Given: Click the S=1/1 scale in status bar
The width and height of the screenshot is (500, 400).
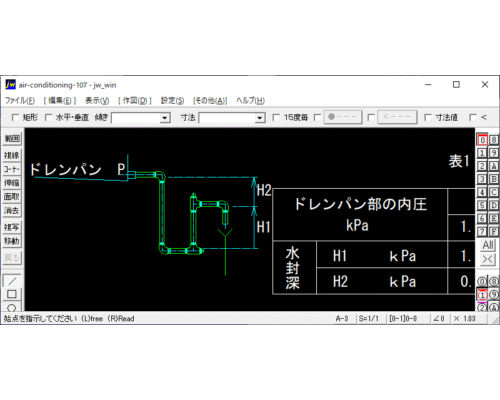Looking at the screenshot, I should (x=369, y=319).
